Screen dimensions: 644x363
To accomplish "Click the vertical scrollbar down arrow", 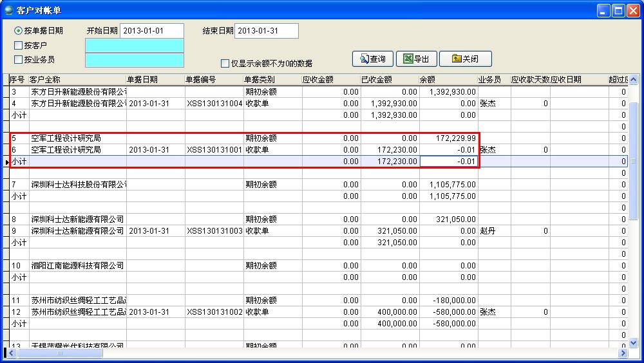I will tap(633, 343).
